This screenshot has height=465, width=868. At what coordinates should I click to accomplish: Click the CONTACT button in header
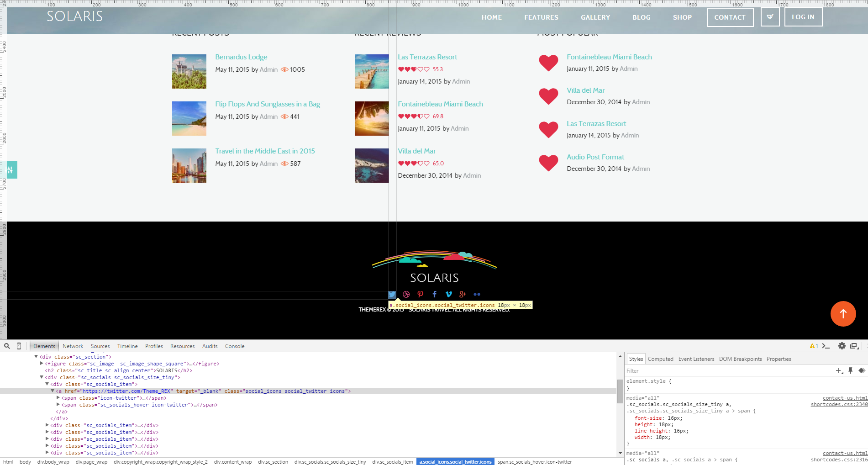(x=730, y=17)
